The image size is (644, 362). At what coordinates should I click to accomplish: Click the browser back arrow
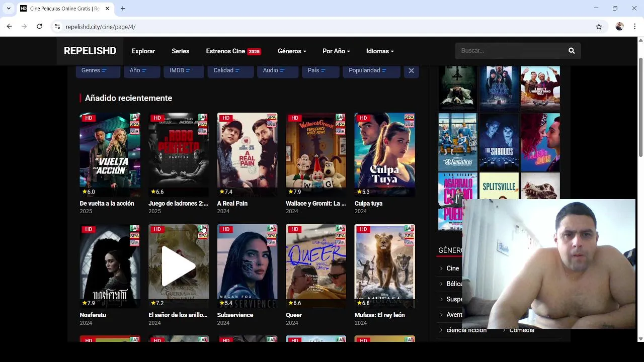(9, 27)
